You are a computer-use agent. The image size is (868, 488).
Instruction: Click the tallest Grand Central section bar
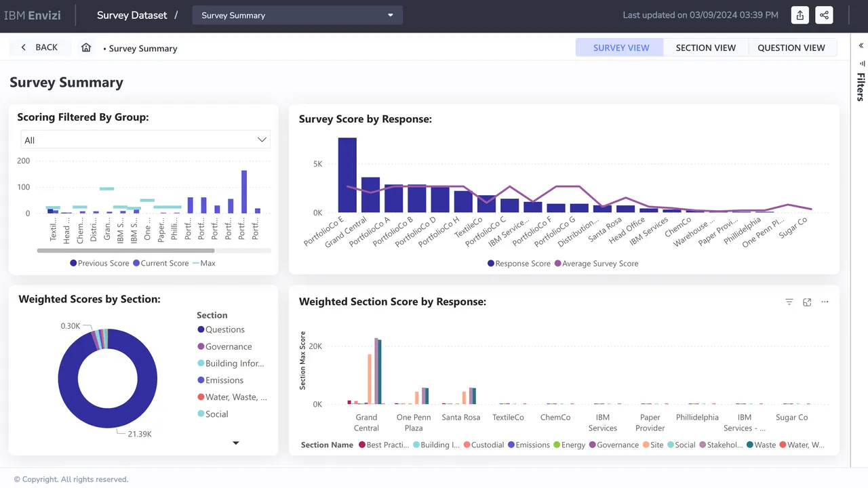pyautogui.click(x=376, y=371)
